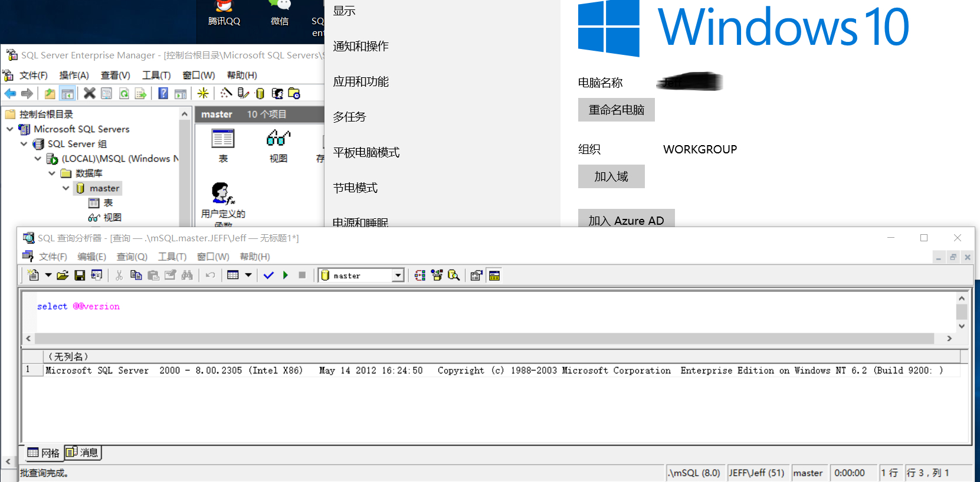Screen dimensions: 980x482
Task: Click the new database cylinder icon
Action: pos(260,93)
